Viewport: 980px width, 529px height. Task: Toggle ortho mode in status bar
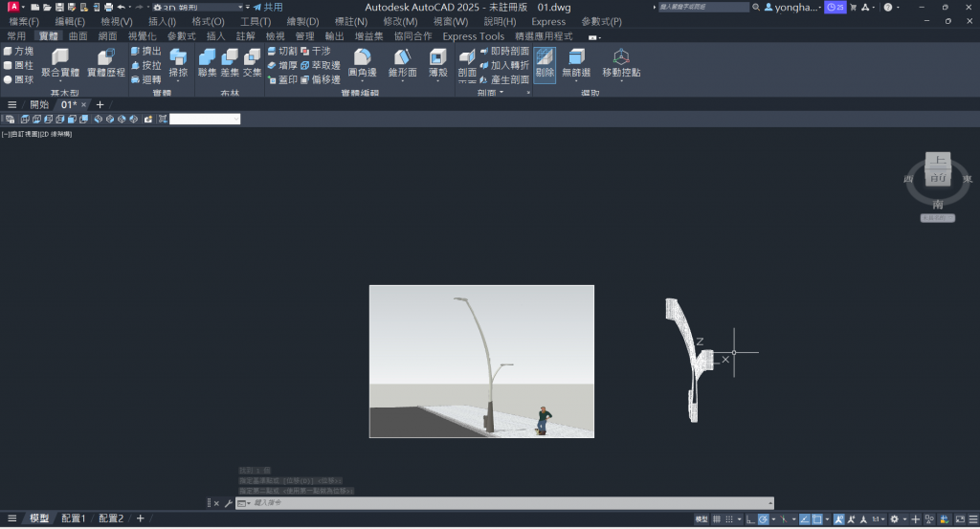click(750, 519)
